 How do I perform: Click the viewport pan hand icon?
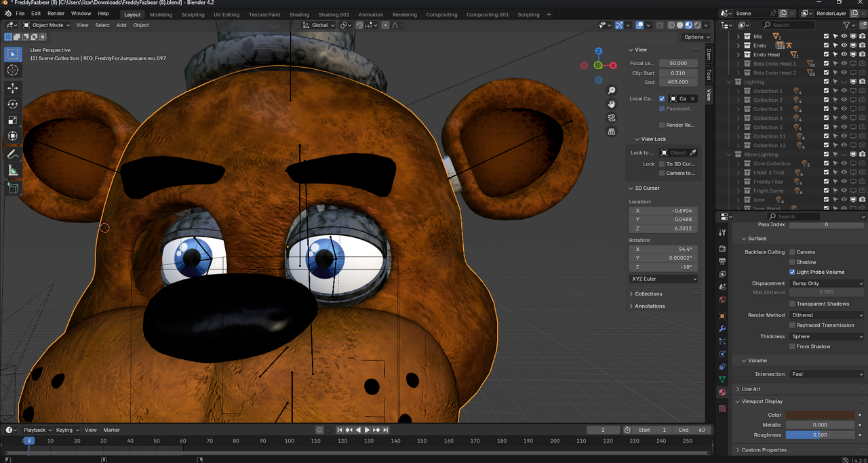click(x=612, y=104)
